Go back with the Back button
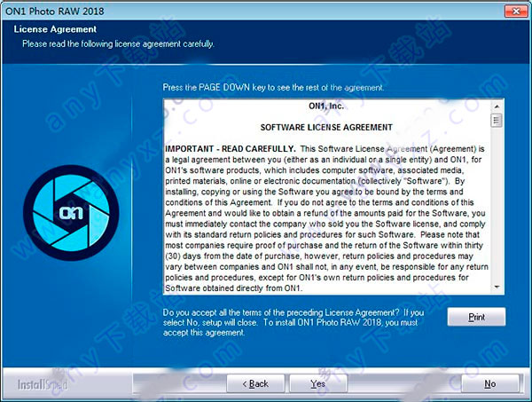This screenshot has height=402, width=532. (255, 383)
